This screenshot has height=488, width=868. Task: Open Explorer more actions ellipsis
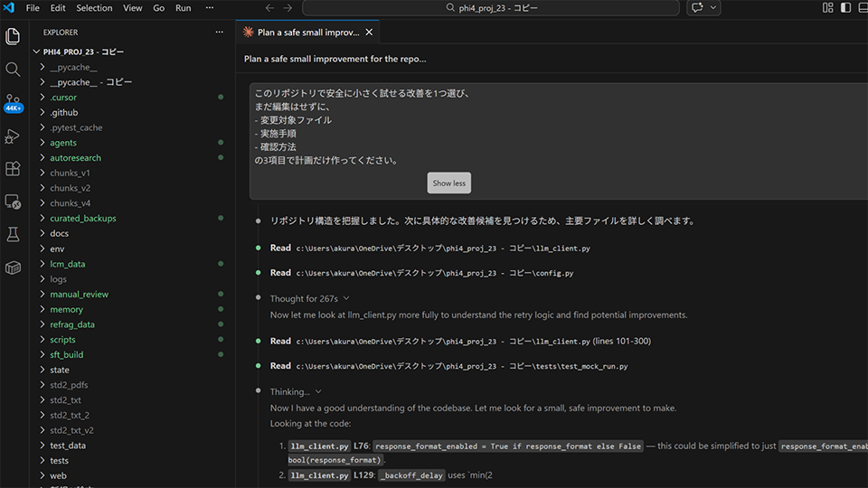click(x=219, y=33)
